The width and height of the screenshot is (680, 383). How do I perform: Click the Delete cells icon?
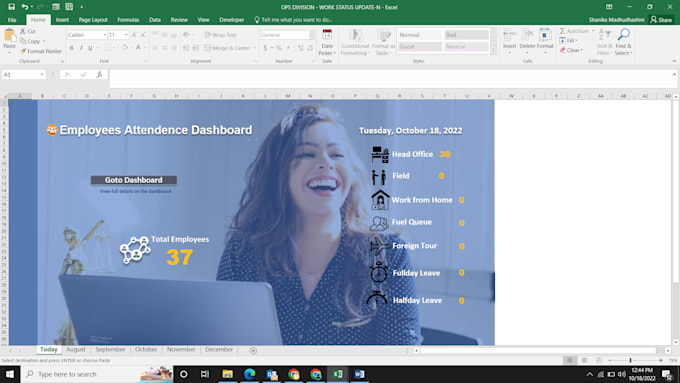pyautogui.click(x=527, y=35)
